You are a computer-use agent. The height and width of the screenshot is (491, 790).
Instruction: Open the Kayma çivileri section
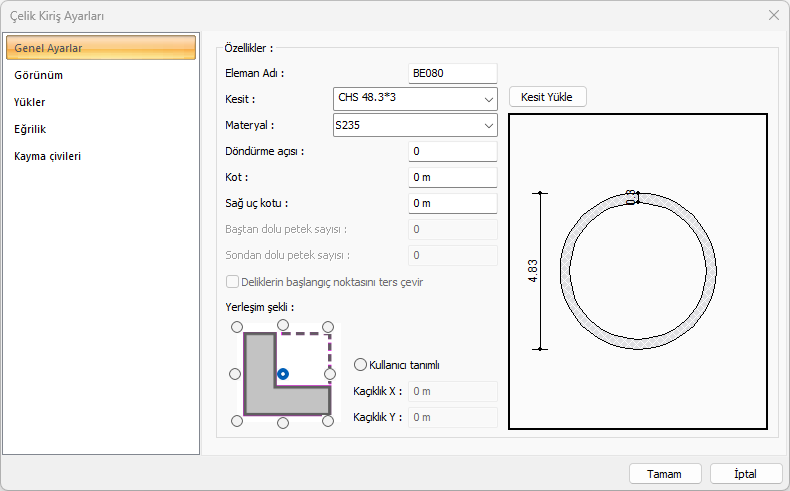click(x=48, y=156)
